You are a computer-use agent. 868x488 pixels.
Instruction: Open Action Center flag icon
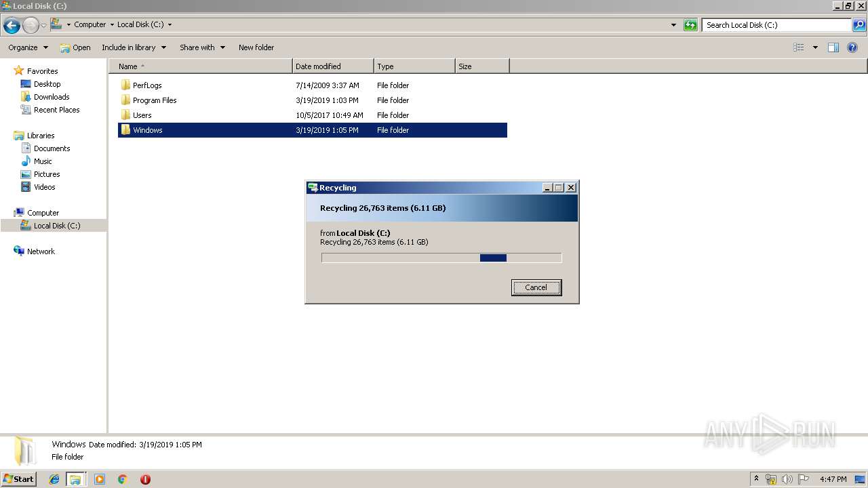click(x=804, y=479)
